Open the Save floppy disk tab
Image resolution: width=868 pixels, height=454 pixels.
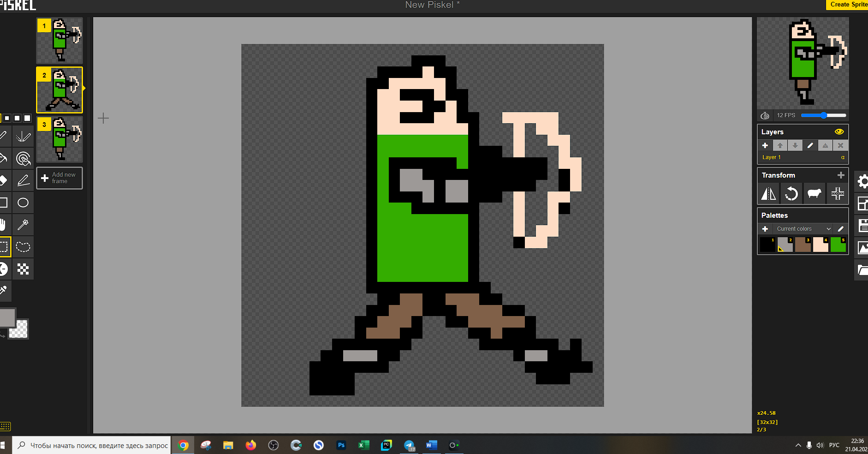[x=862, y=226]
